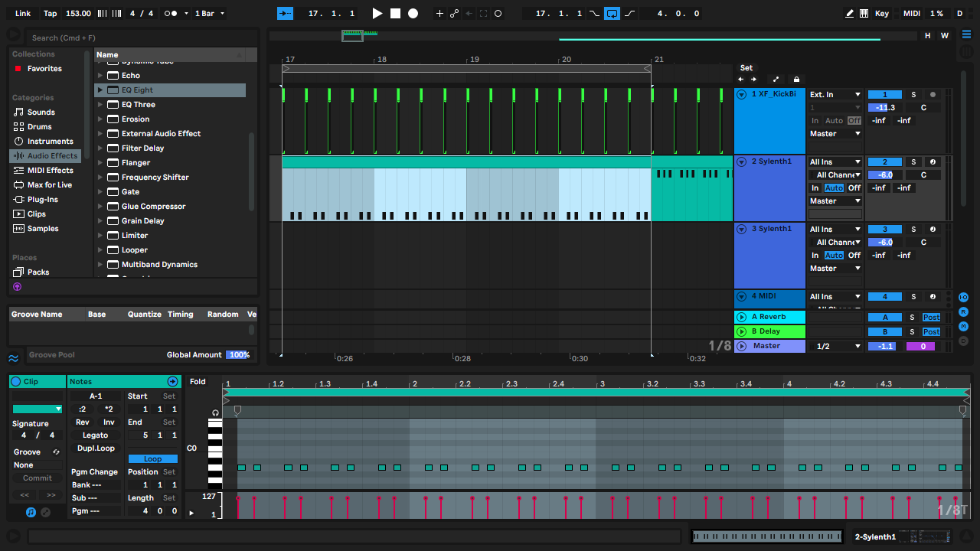980x551 pixels.
Task: Open the Drums browser category
Action: tap(39, 127)
